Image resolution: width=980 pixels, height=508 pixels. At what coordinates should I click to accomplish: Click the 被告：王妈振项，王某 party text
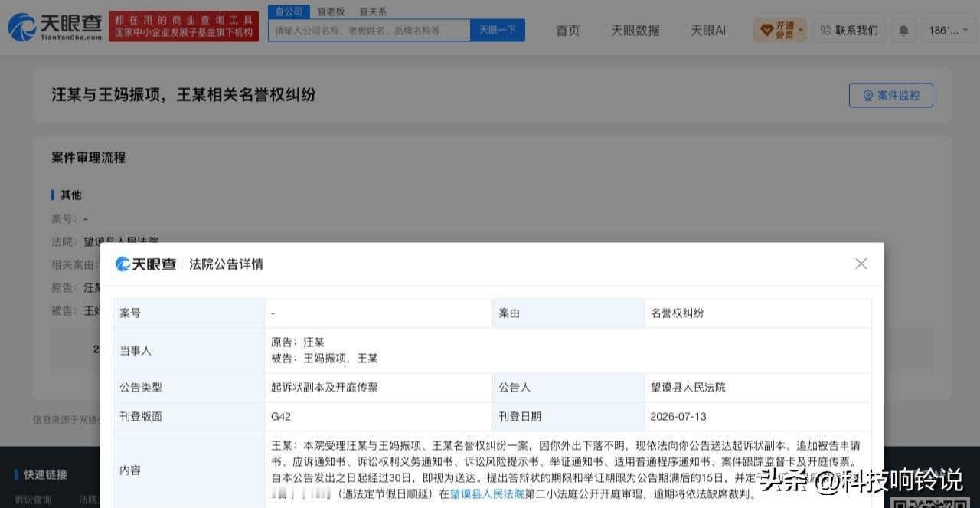pos(325,359)
